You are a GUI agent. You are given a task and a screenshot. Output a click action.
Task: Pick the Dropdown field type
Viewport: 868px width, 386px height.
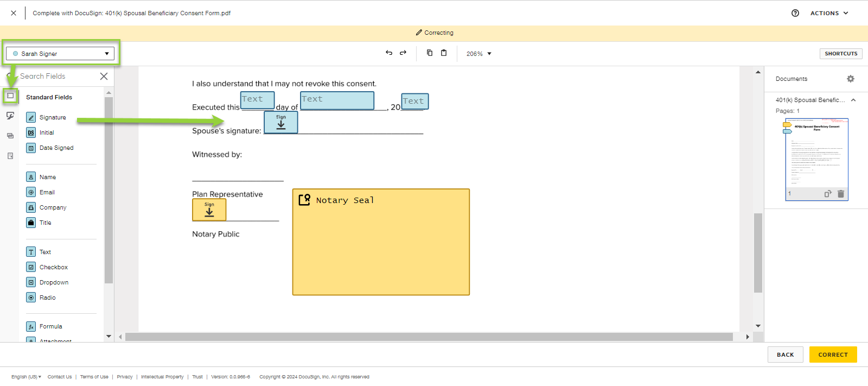[x=54, y=282]
